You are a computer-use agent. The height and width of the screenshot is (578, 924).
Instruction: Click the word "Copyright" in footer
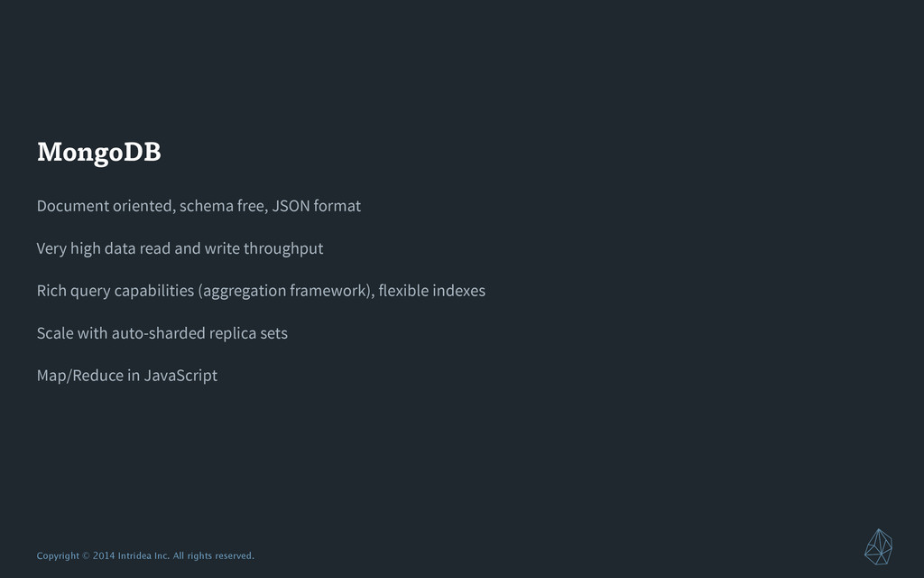pos(58,555)
